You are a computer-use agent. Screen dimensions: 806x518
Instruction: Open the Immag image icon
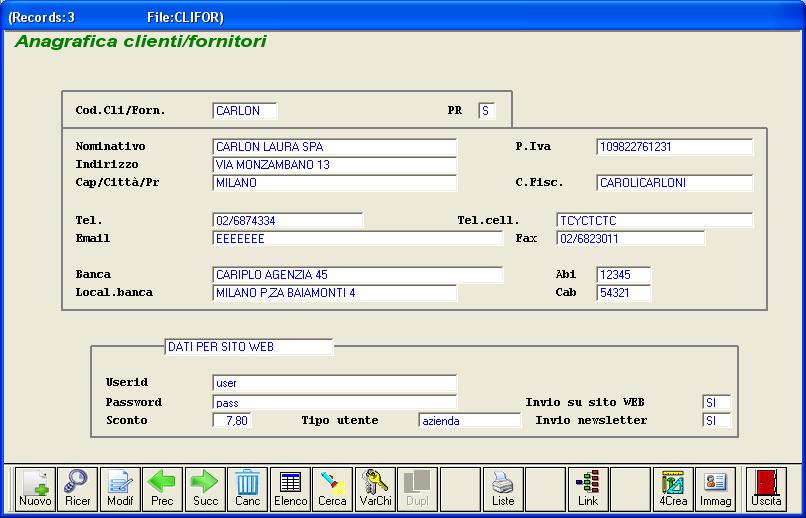coord(715,489)
